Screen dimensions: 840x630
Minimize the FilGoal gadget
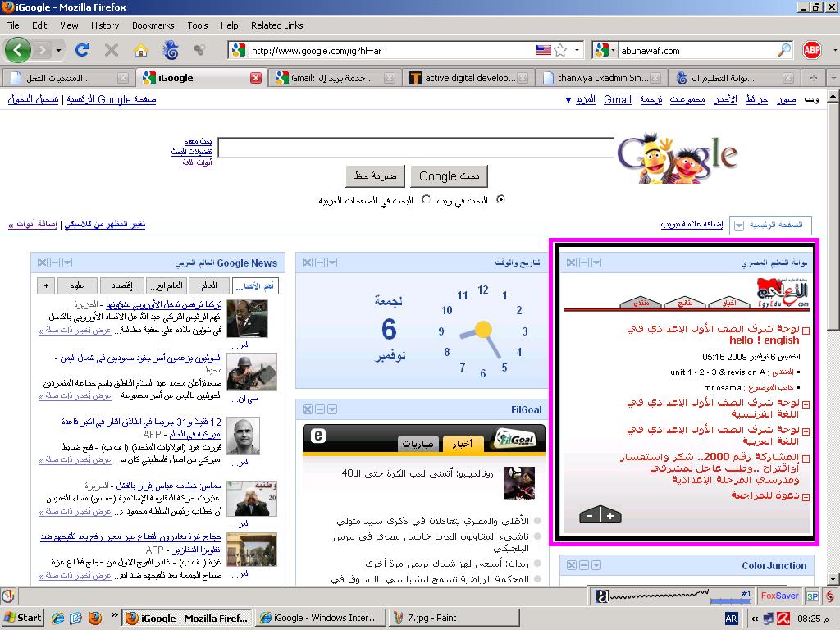[320, 410]
